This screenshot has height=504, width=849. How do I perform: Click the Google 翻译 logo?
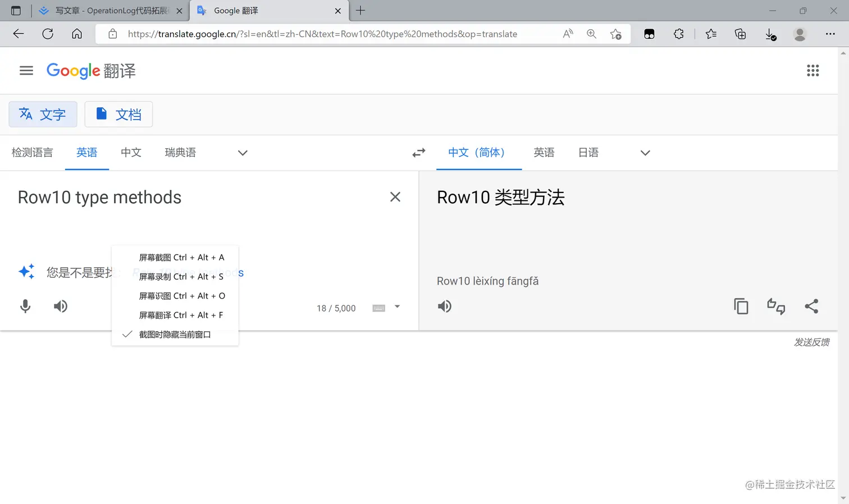click(91, 71)
